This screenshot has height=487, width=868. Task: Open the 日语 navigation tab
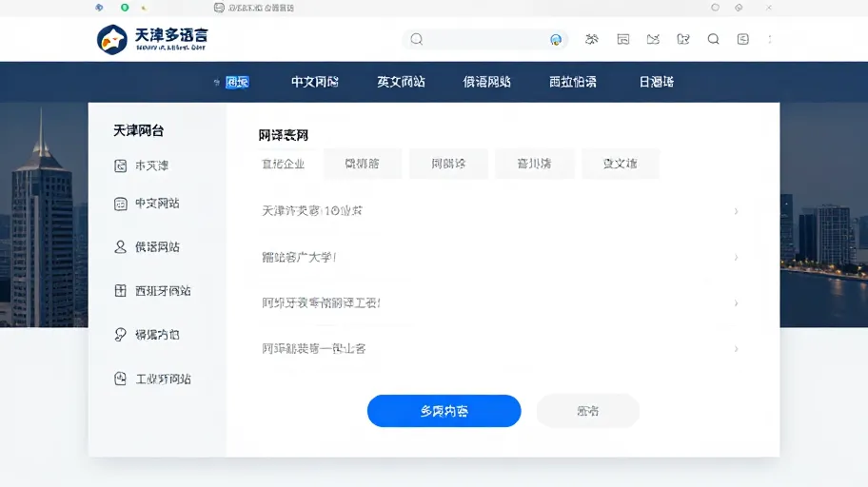pyautogui.click(x=657, y=82)
